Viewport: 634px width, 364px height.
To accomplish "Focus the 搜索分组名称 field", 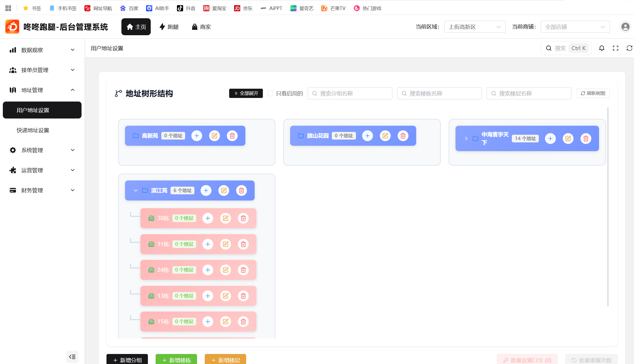I will tap(350, 93).
